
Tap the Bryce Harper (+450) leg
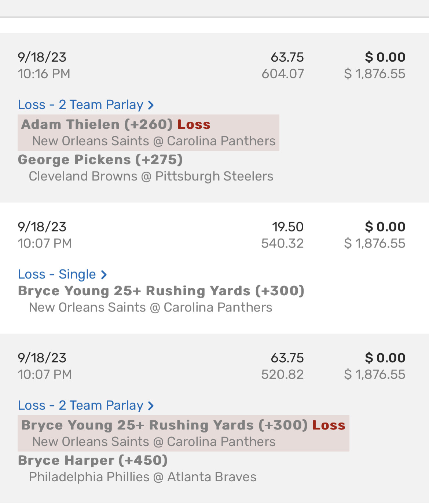tap(93, 460)
